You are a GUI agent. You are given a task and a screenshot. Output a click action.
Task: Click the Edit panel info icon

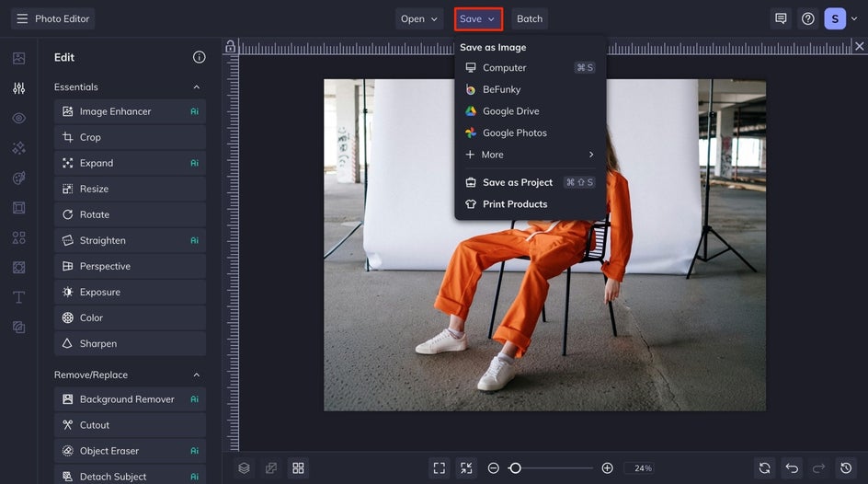[200, 57]
